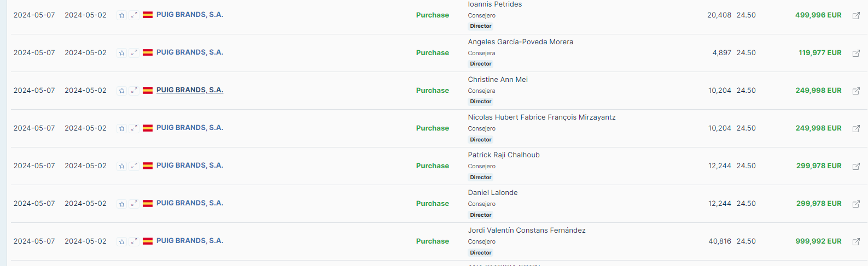Open external link icon in Patrick Raji Chalhoub row
Screen dimensions: 868x266
click(x=856, y=166)
